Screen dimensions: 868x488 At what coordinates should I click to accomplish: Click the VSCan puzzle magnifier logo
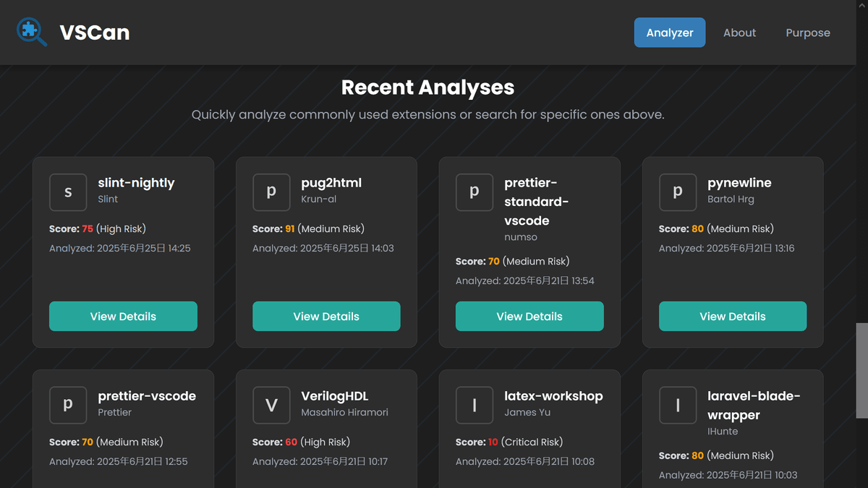click(x=32, y=32)
